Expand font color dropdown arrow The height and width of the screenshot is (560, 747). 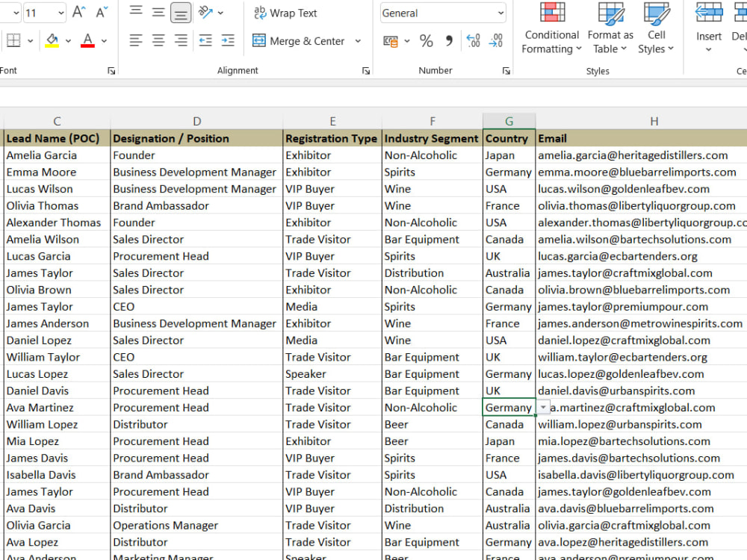click(104, 41)
